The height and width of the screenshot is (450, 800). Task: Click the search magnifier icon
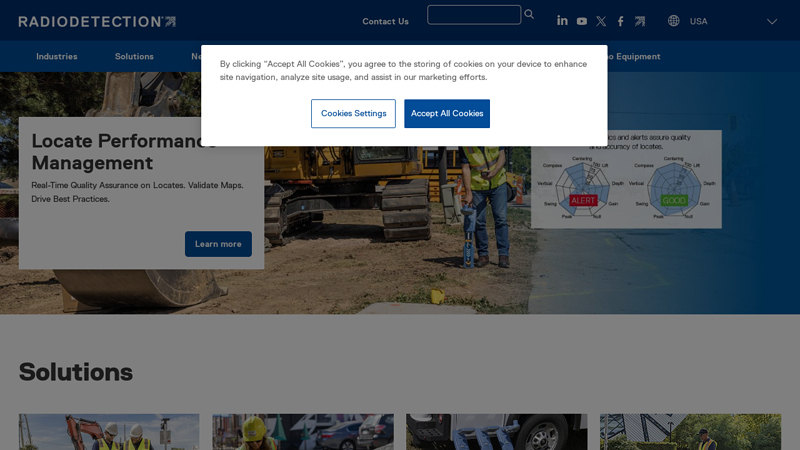click(x=529, y=15)
